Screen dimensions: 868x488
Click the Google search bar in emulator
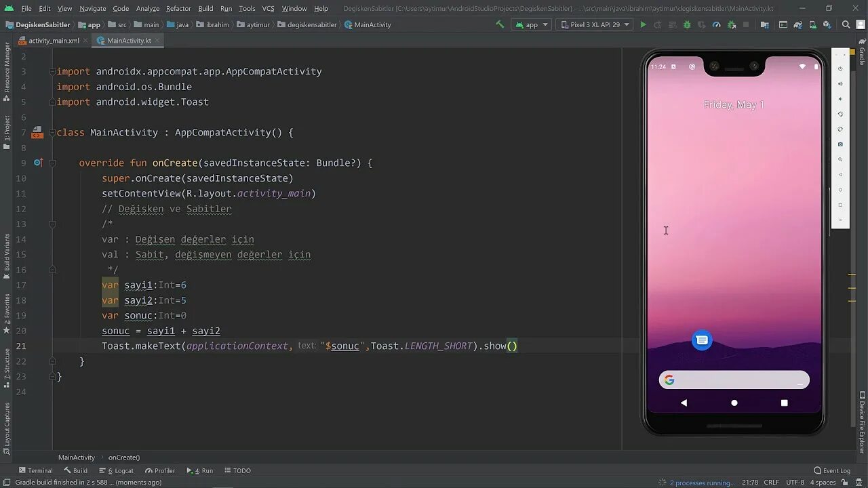(x=734, y=380)
